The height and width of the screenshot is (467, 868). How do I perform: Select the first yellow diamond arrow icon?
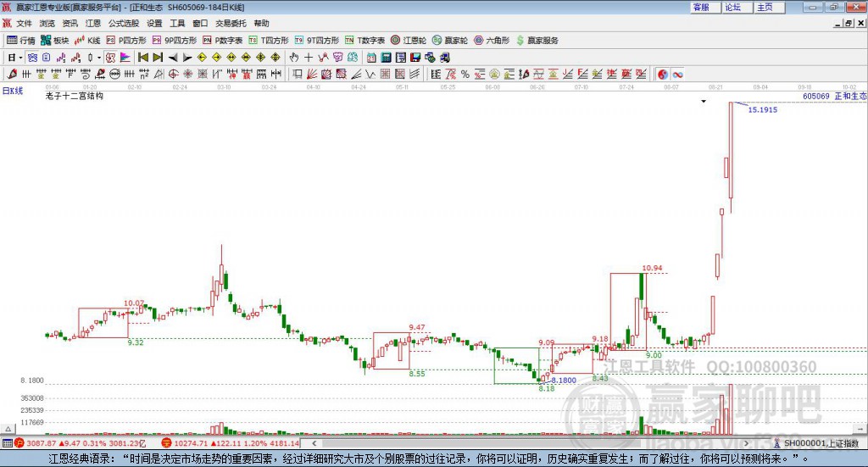point(202,58)
